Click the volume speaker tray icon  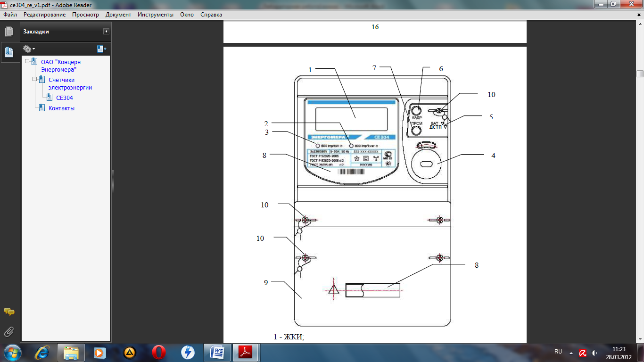[594, 353]
